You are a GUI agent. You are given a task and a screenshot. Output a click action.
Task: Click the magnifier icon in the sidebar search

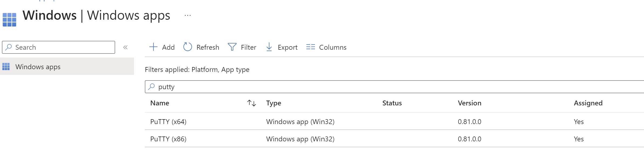9,47
